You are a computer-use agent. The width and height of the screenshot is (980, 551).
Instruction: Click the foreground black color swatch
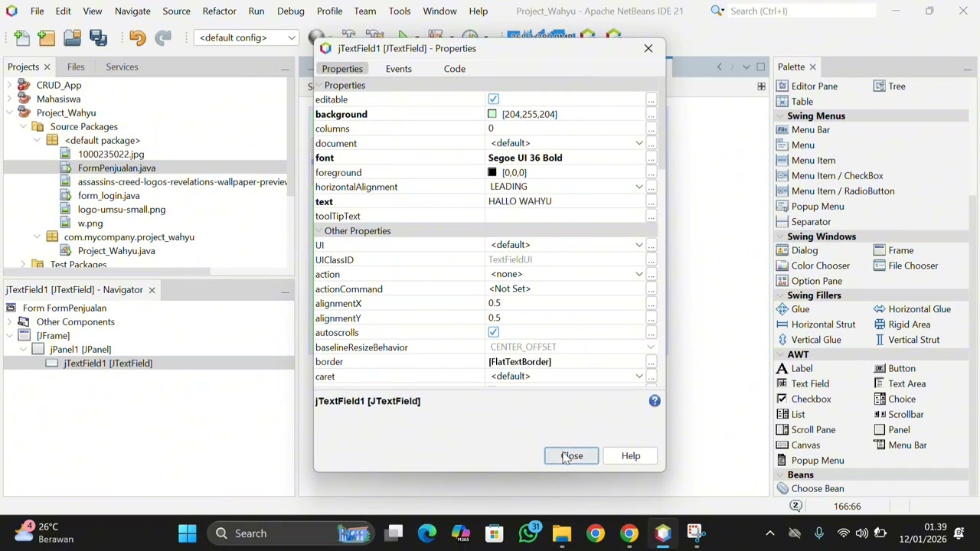pos(492,172)
